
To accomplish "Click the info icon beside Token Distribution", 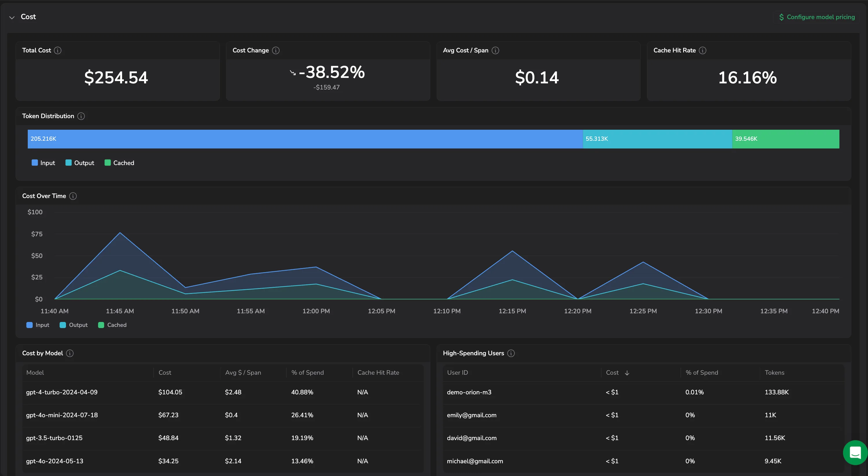I will pyautogui.click(x=81, y=116).
